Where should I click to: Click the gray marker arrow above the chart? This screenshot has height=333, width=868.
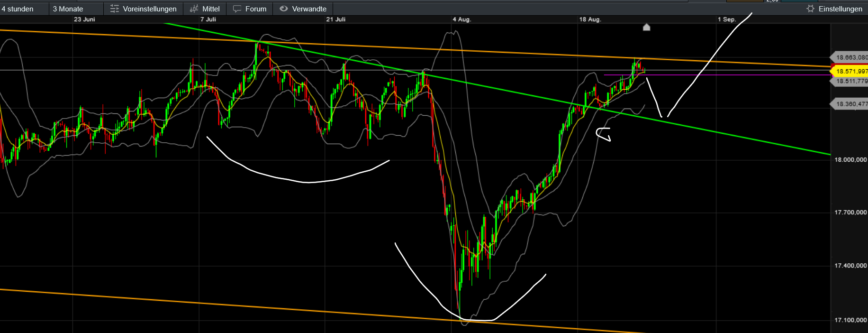[646, 27]
